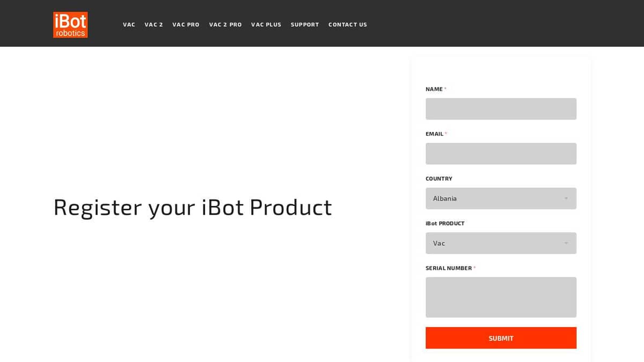The image size is (644, 362).
Task: Expand the country selector via its chevron arrow
Action: (566, 198)
